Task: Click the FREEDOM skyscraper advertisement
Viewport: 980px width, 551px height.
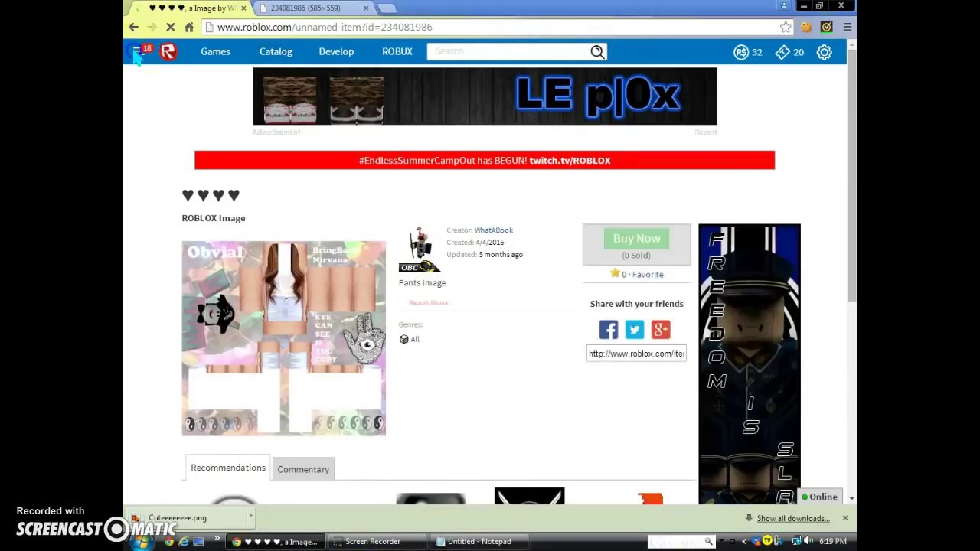Action: click(x=750, y=364)
